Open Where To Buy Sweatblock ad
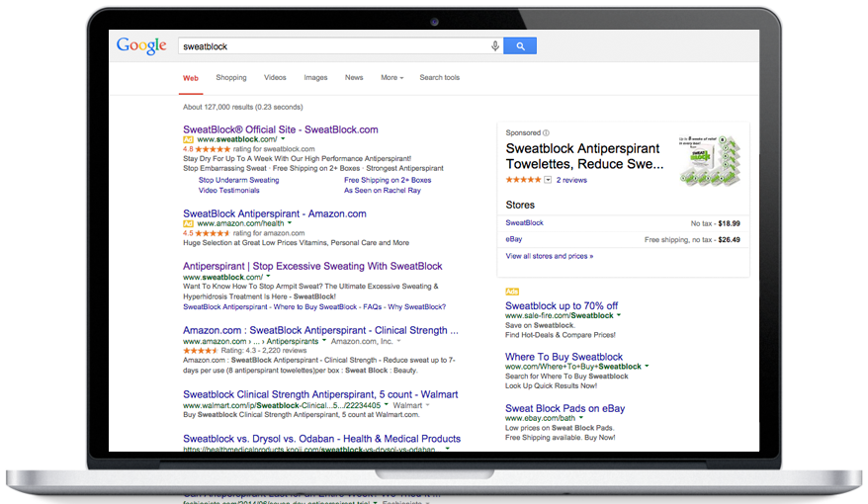The image size is (868, 504). tap(564, 357)
